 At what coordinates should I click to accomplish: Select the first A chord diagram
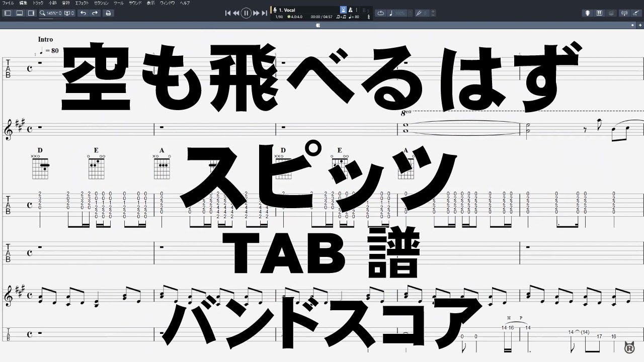pyautogui.click(x=162, y=164)
